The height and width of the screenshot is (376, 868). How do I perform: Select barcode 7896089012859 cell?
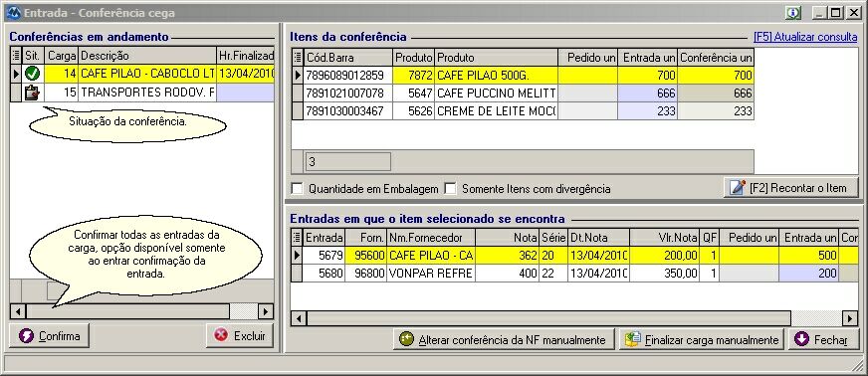coord(348,76)
